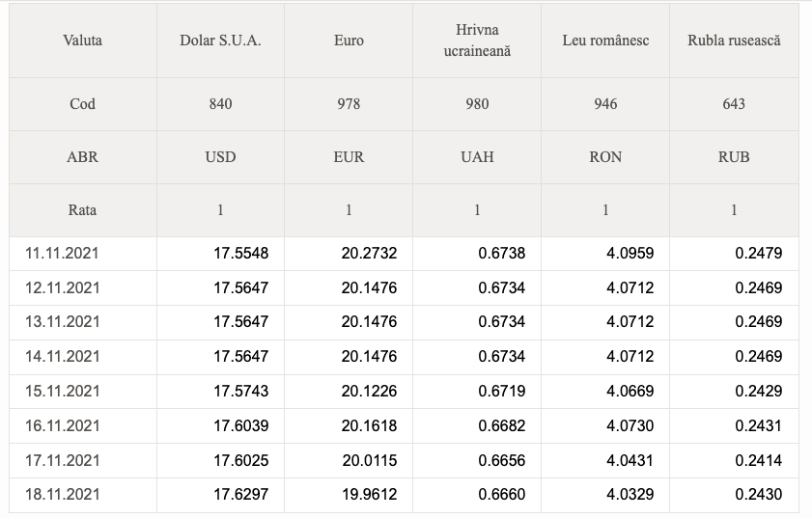This screenshot has height=518, width=812.
Task: Click the EUR abbreviation cell
Action: pos(349,157)
